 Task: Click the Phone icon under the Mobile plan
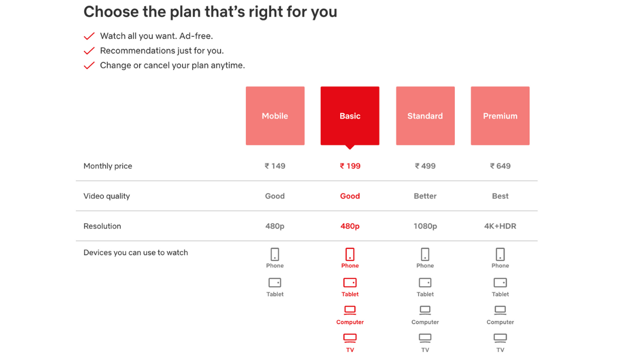click(x=275, y=255)
